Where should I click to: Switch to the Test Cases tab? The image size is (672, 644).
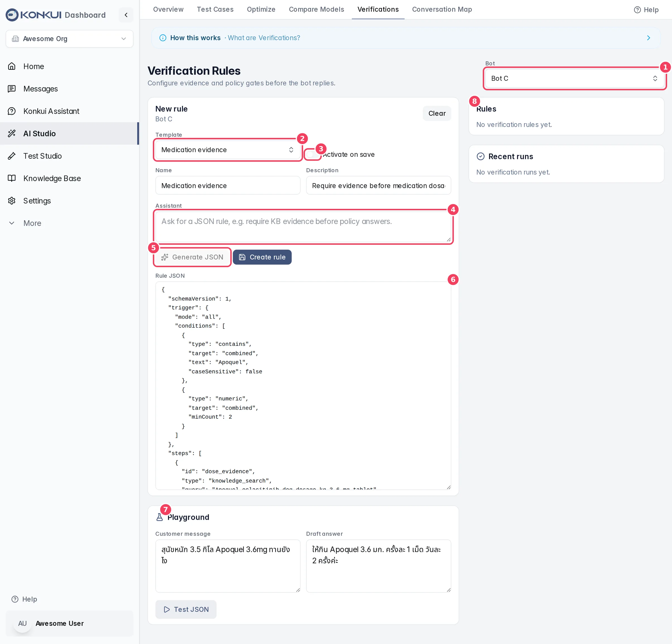pyautogui.click(x=215, y=9)
